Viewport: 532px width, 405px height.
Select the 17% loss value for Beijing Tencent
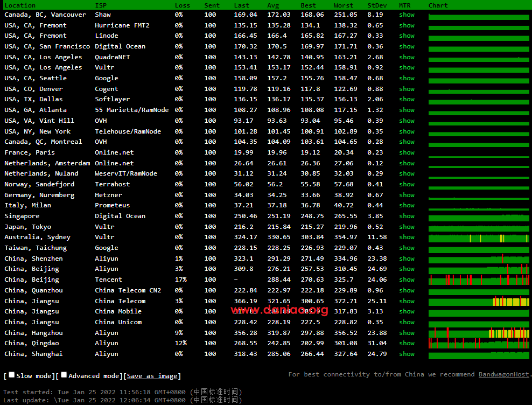[x=181, y=280]
